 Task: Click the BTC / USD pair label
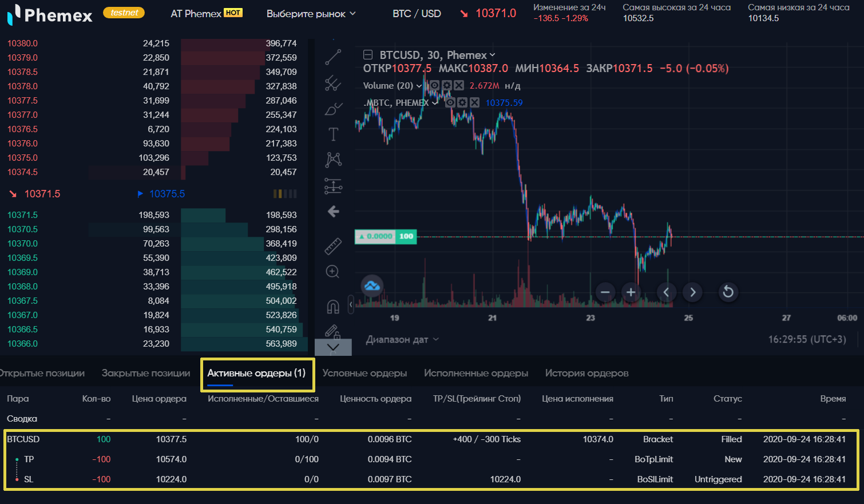click(417, 14)
